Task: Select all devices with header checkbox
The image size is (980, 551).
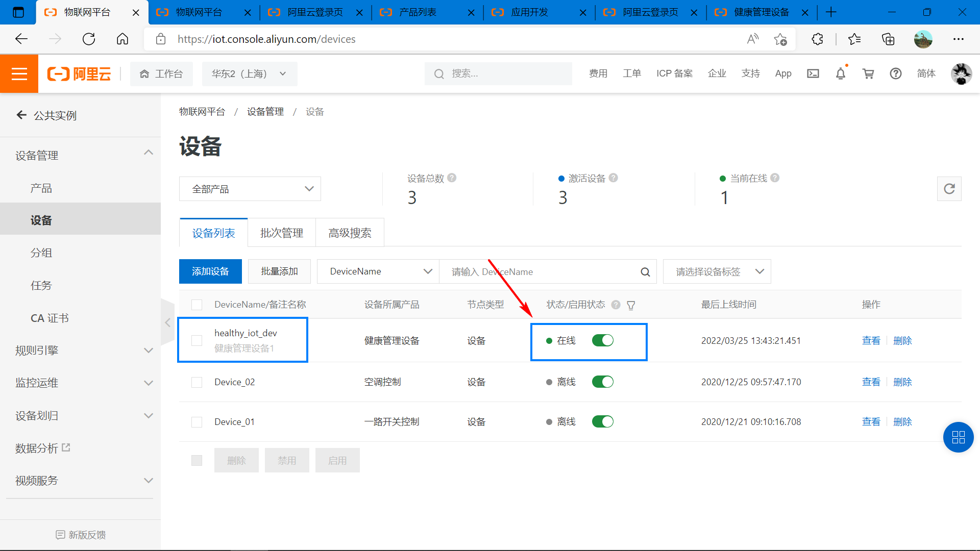Action: click(197, 305)
